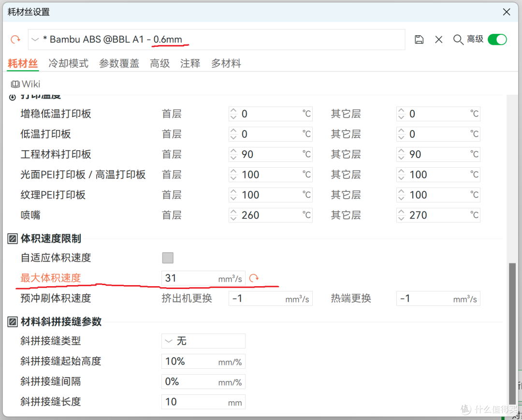Click the 体积速度限制 section icon
The width and height of the screenshot is (522, 420).
click(12, 239)
